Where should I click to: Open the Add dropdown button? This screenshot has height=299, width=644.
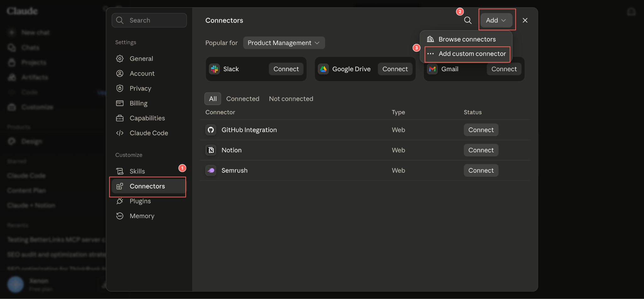pyautogui.click(x=496, y=20)
